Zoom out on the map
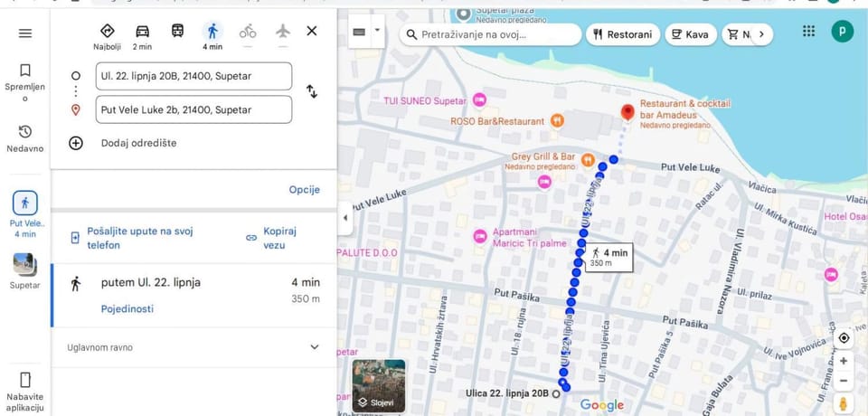Screen dimensions: 868x416 tap(843, 381)
